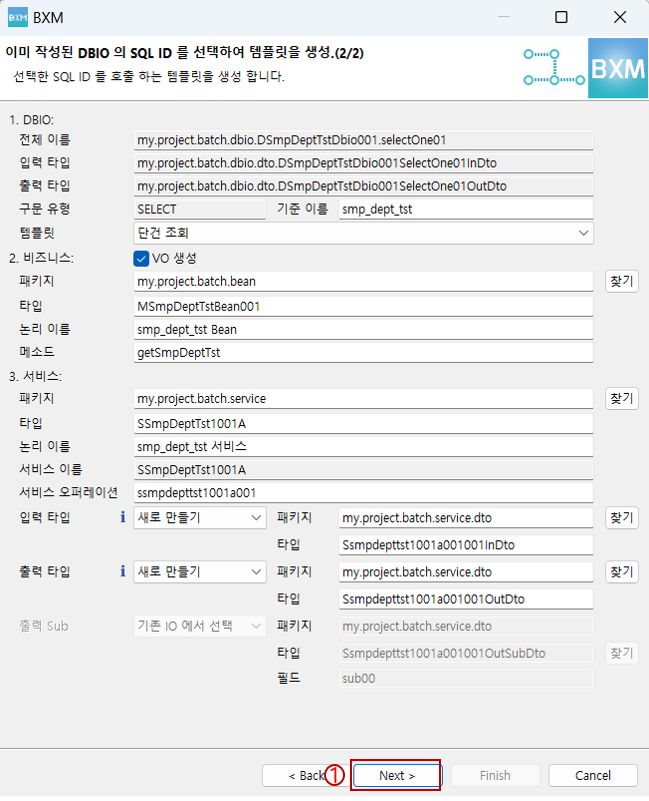Expand the 입력 타입 새로 만들기 dropdown
Viewport: 649px width, 801px height.
[200, 517]
